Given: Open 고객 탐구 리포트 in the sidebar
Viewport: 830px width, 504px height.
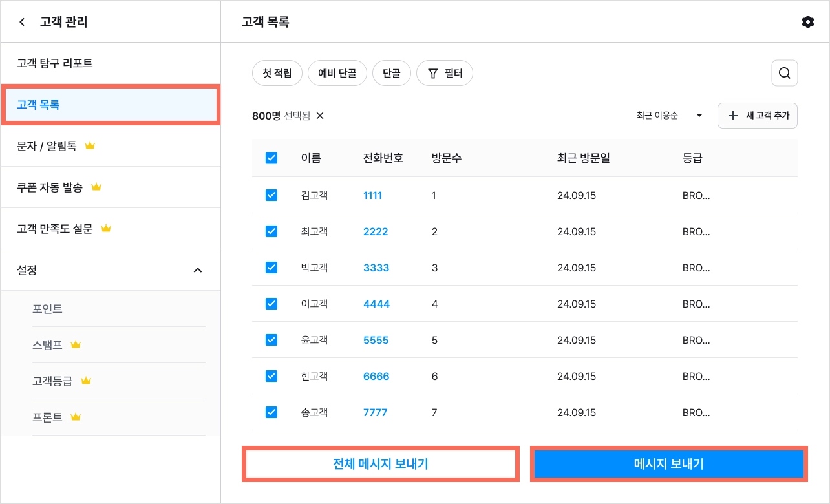Looking at the screenshot, I should point(111,63).
